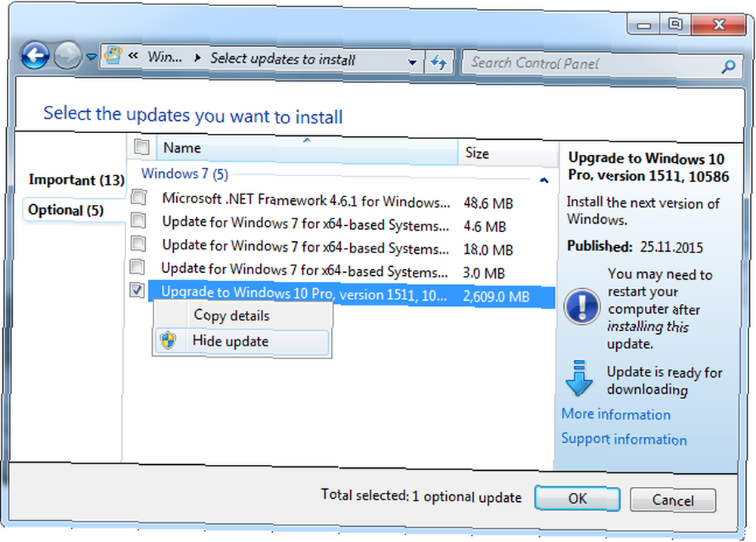
Task: Click the Refresh button beside the address bar
Action: (x=438, y=62)
